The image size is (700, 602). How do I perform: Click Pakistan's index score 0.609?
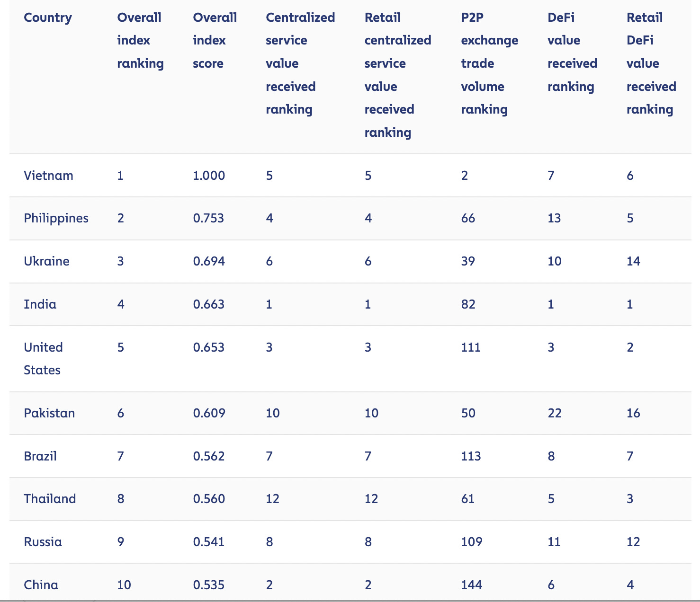209,413
